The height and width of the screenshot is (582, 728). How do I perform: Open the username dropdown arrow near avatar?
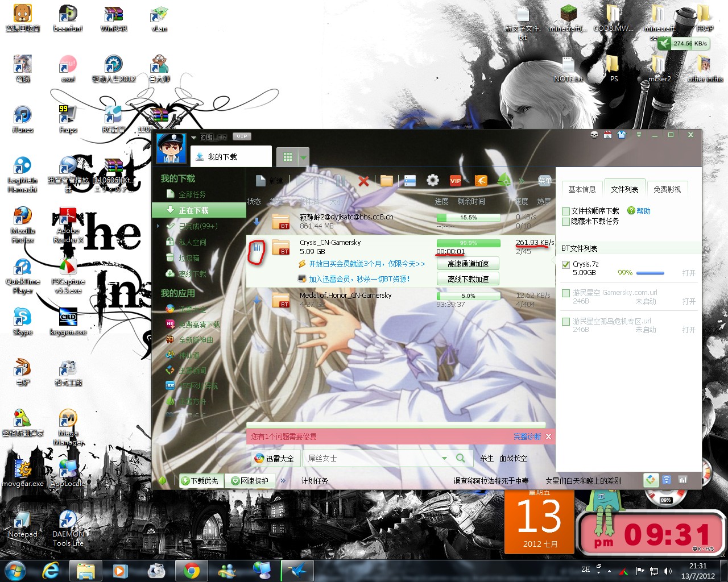point(193,137)
